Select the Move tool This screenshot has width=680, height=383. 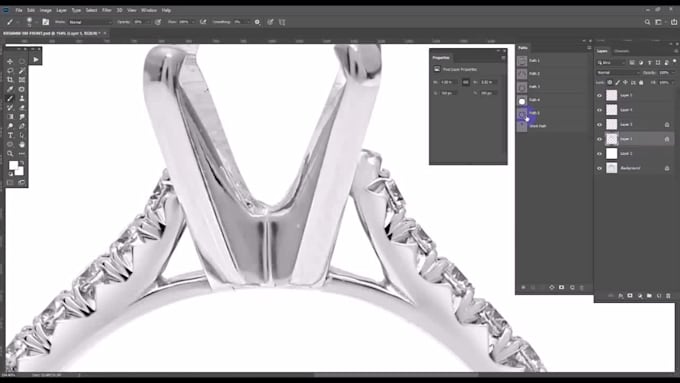pos(10,61)
